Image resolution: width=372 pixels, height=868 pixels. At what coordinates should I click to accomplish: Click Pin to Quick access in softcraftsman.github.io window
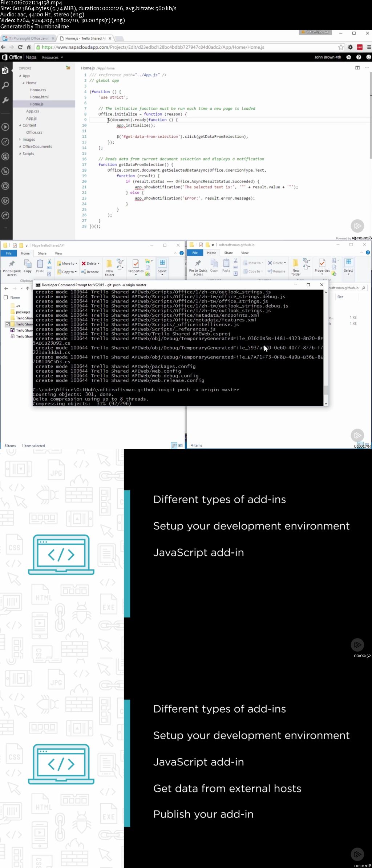coord(198,267)
